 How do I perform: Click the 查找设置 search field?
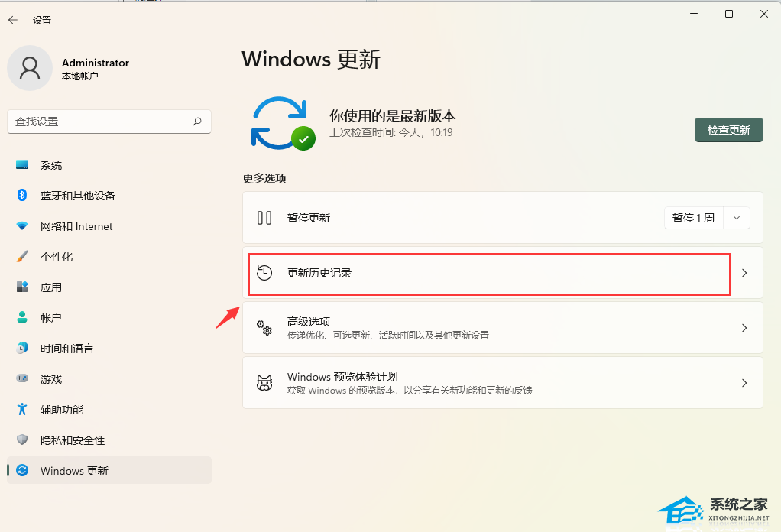pyautogui.click(x=99, y=122)
